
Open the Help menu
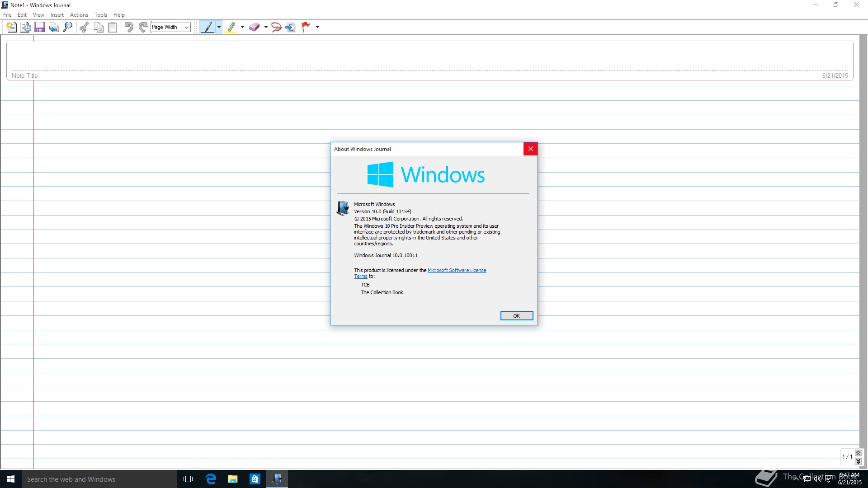pos(119,15)
